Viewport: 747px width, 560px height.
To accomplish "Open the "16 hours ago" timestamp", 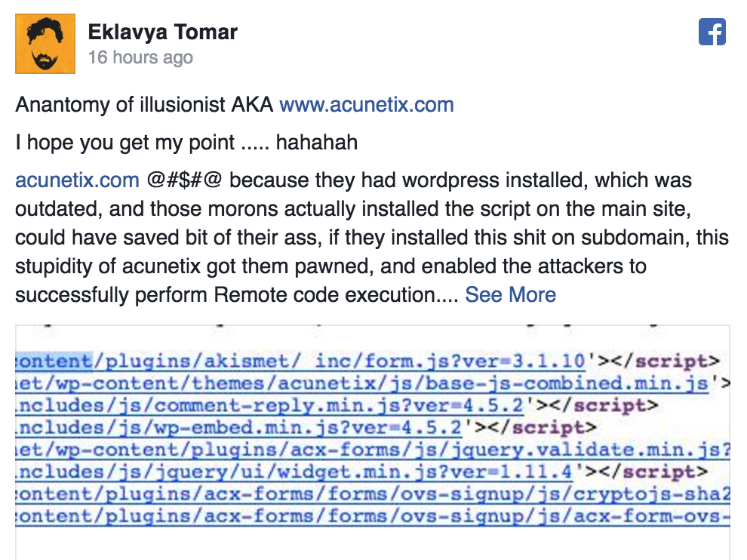I will [140, 57].
